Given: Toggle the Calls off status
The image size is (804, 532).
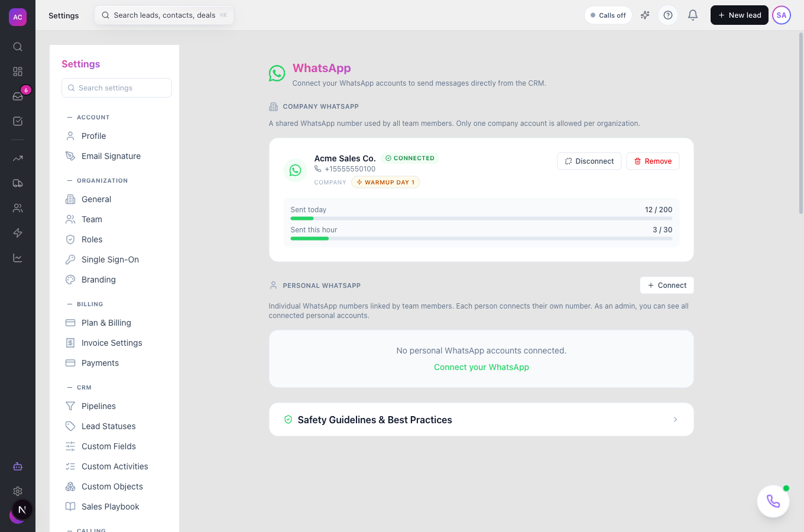Looking at the screenshot, I should [x=608, y=15].
